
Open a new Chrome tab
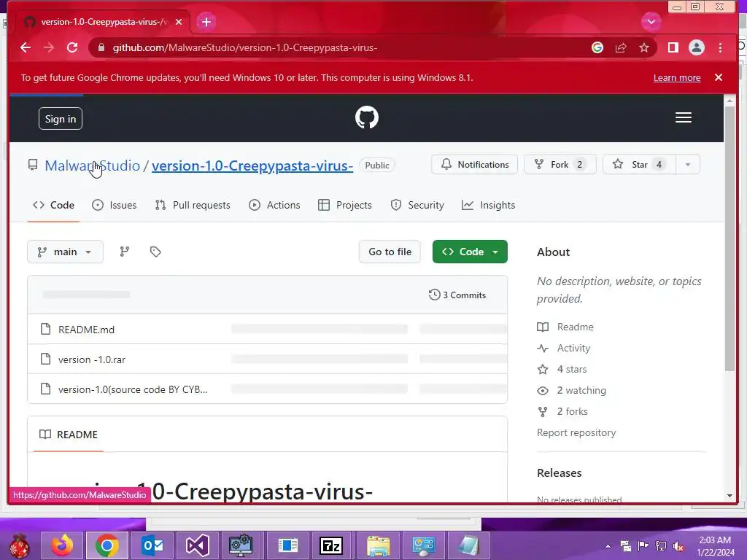tap(206, 22)
